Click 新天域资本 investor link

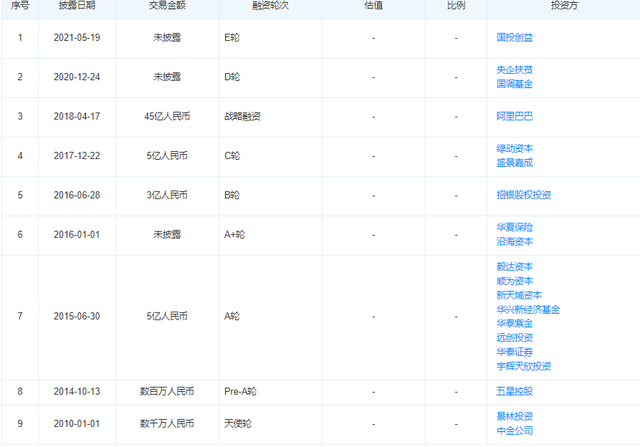519,296
